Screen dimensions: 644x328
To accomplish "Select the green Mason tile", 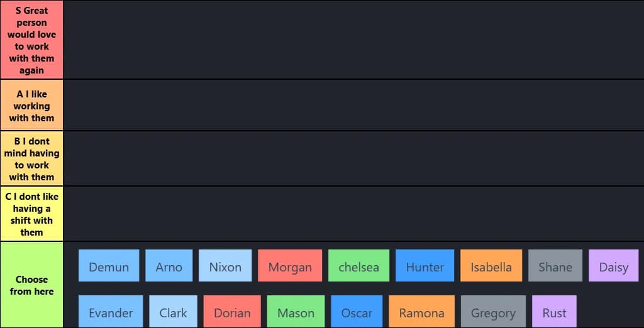I will (x=296, y=312).
